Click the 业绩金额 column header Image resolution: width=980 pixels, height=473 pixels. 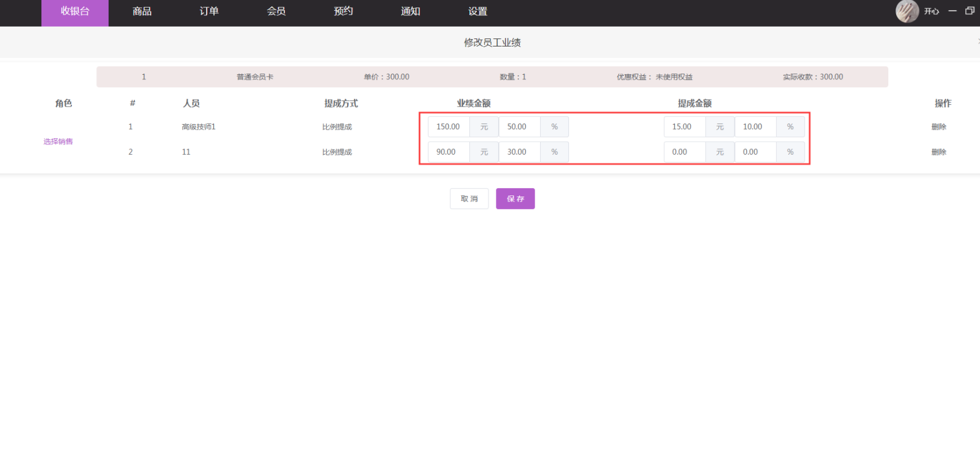point(474,103)
